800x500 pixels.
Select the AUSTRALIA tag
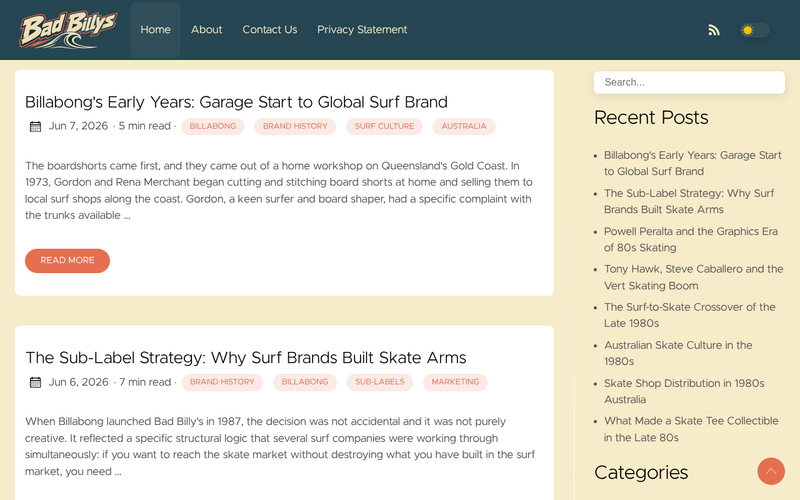tap(464, 127)
